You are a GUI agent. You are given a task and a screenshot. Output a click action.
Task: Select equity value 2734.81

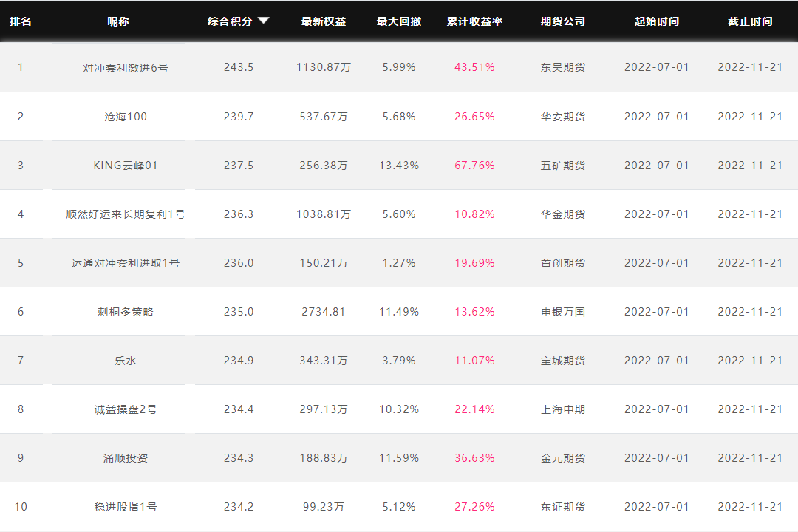coord(324,312)
